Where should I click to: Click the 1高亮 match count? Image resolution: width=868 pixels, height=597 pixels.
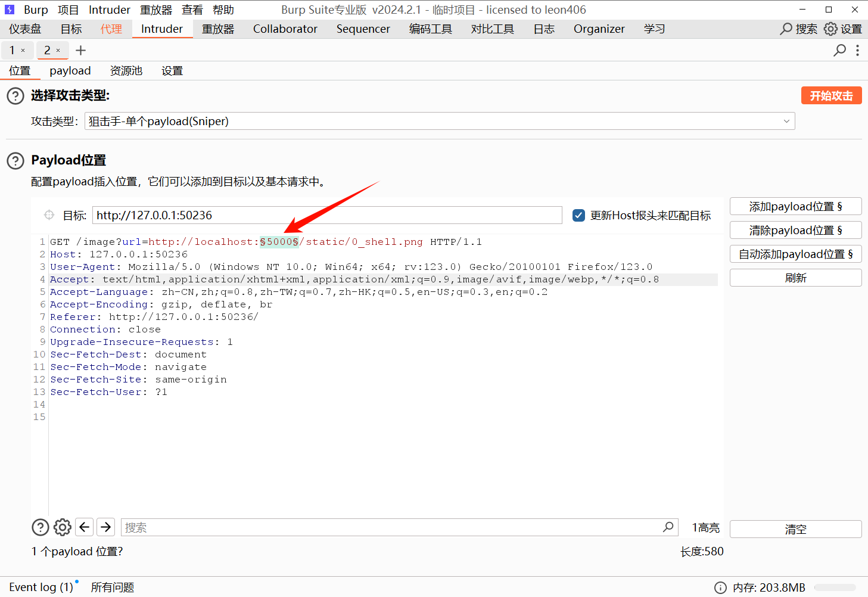point(706,528)
